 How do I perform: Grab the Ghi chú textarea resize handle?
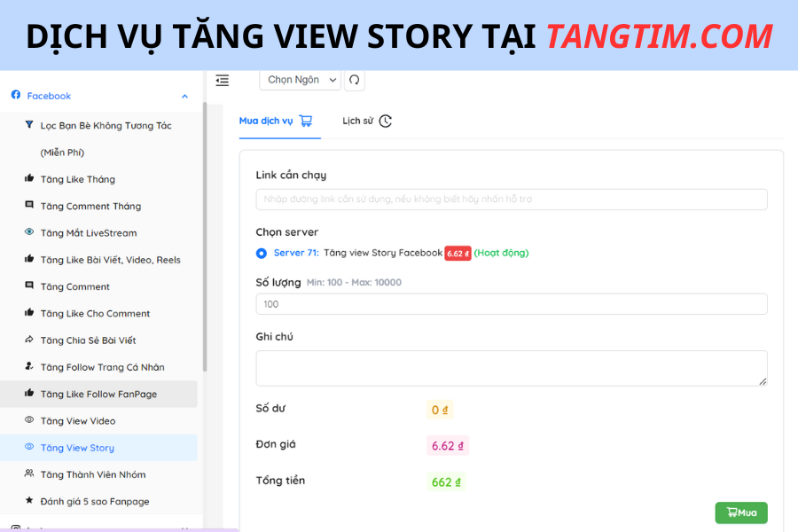coord(763,381)
